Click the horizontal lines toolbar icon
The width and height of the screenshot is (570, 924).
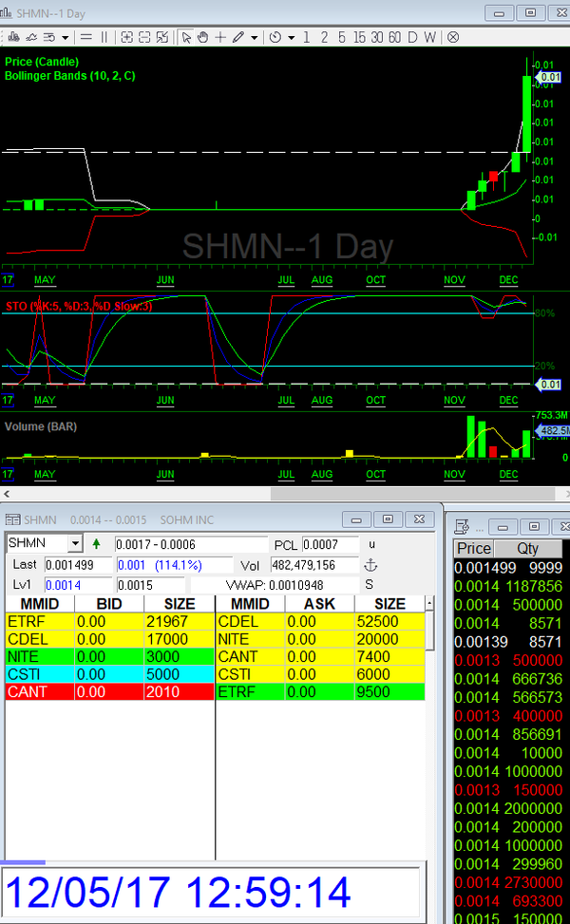click(85, 37)
